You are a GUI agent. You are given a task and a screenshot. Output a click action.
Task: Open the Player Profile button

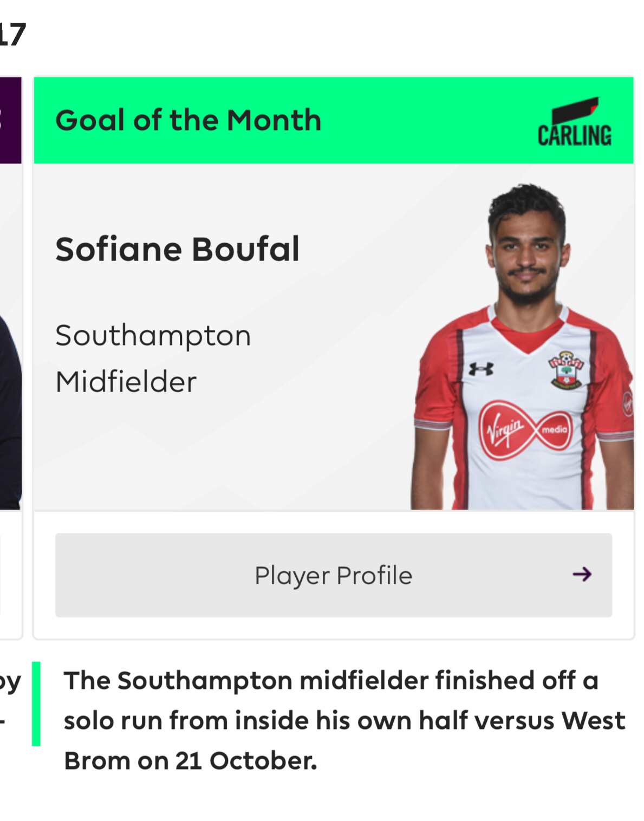click(333, 575)
